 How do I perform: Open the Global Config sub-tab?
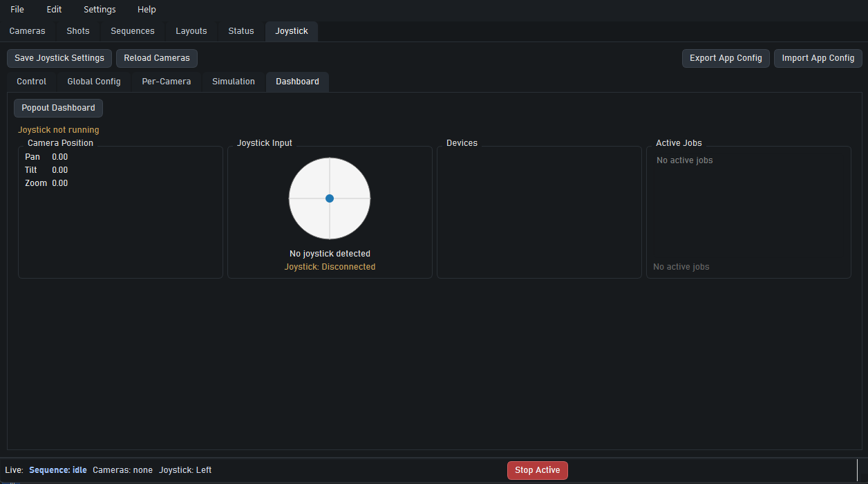93,82
